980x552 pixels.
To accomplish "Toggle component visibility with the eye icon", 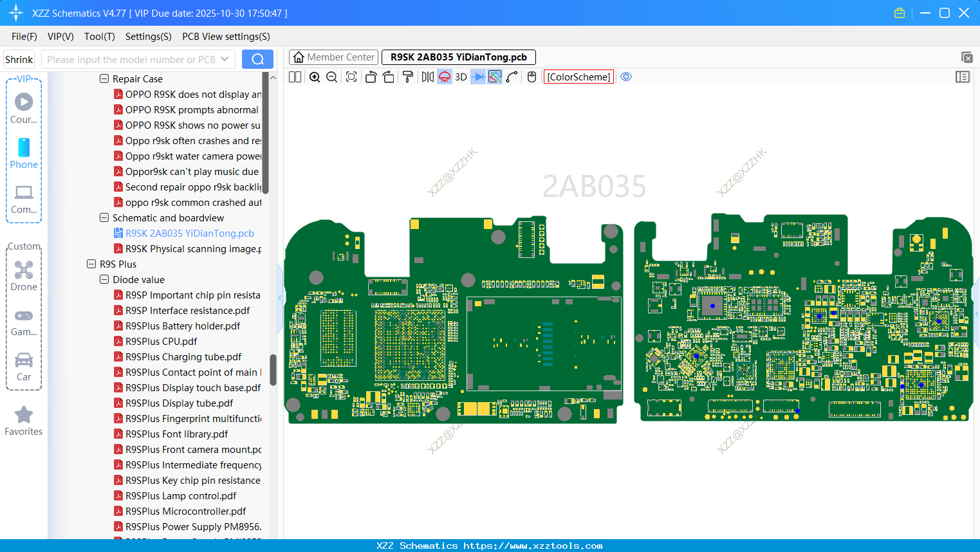I will (626, 77).
